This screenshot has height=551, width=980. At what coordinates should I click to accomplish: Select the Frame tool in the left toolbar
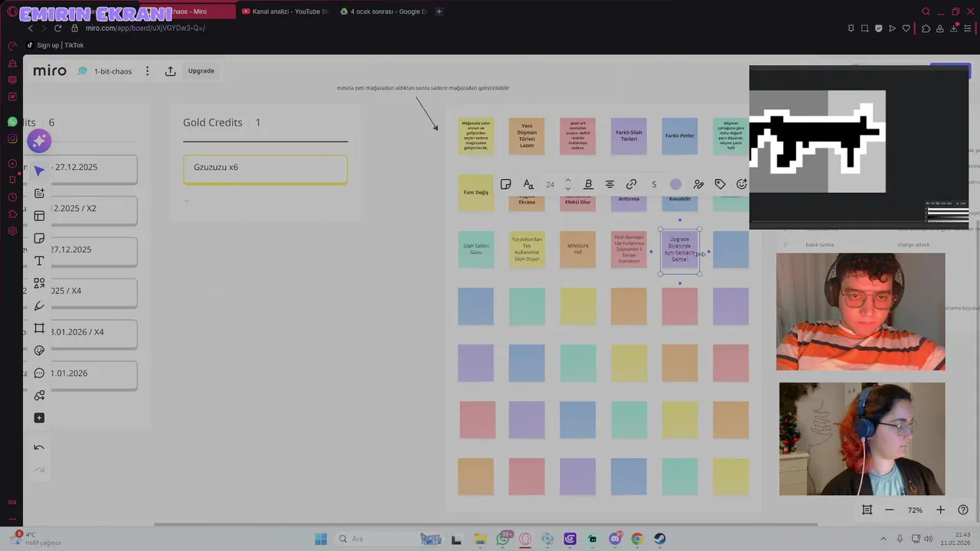[x=39, y=328]
